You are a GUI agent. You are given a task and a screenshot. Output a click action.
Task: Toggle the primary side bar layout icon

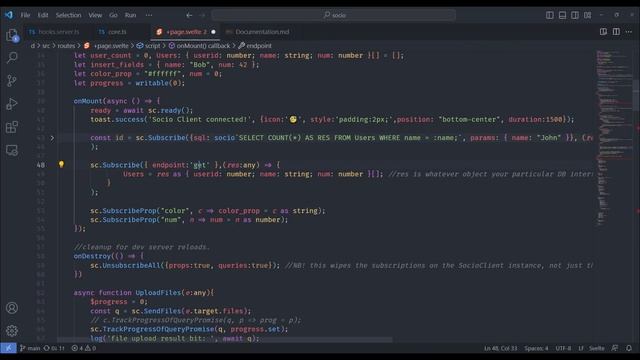coord(550,15)
